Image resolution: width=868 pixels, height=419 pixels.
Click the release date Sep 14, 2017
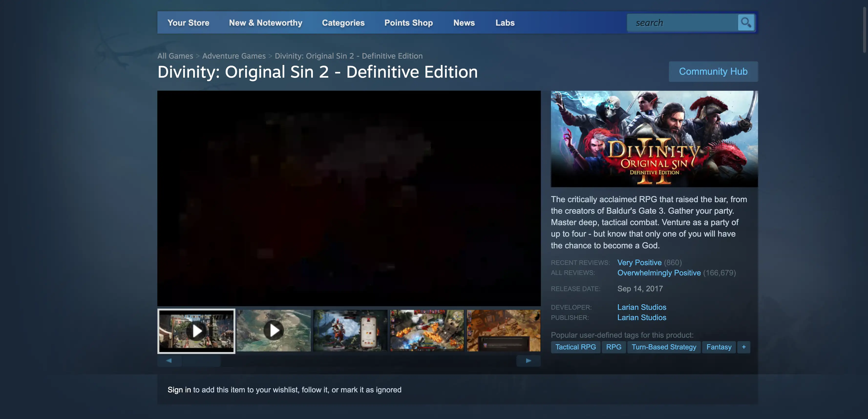640,289
